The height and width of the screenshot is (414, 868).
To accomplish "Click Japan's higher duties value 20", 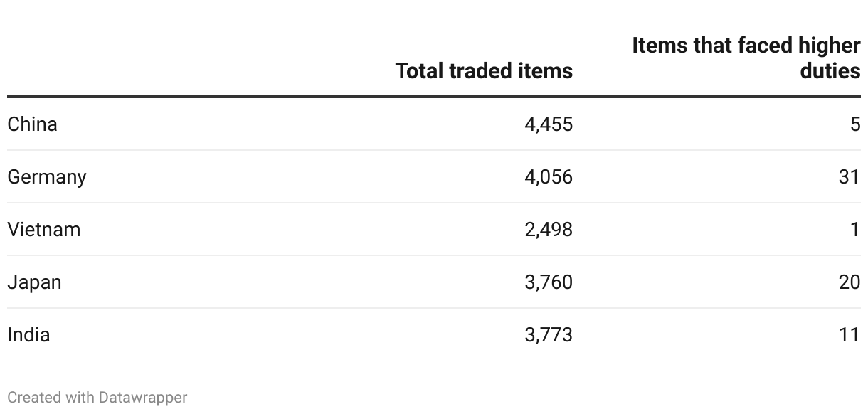I will pos(850,282).
